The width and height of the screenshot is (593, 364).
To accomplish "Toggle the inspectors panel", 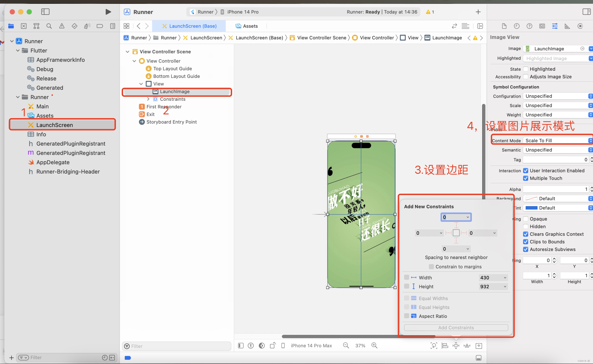I will pos(586,12).
